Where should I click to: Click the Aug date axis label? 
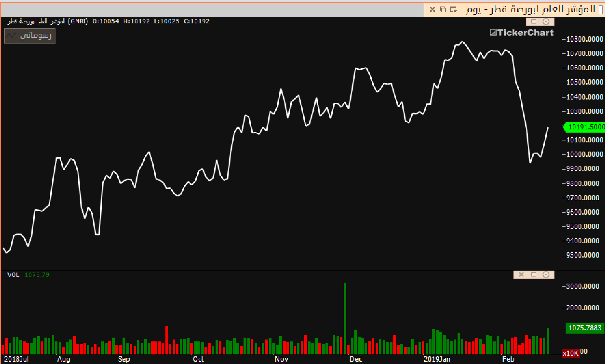click(64, 359)
